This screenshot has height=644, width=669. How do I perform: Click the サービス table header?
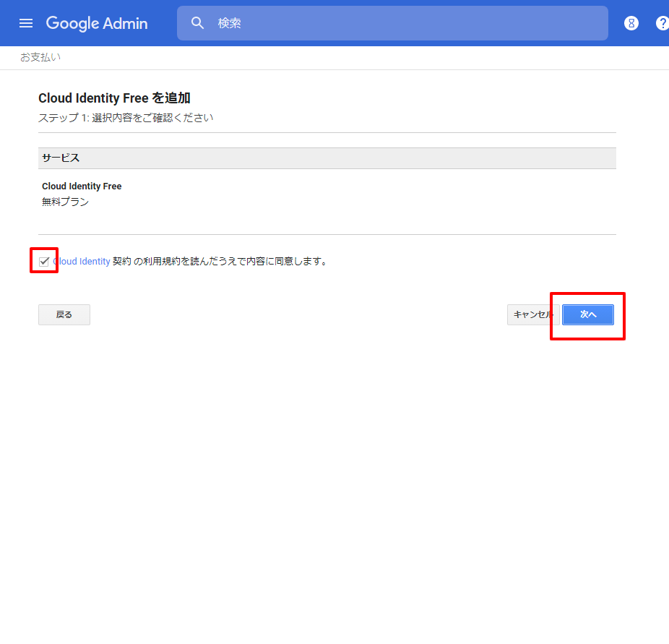pos(327,158)
